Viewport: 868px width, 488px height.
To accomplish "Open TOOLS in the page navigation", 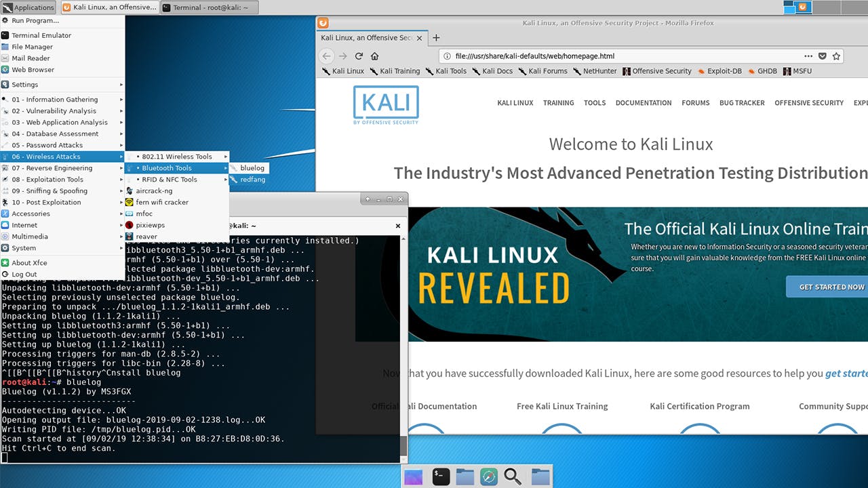I will (x=595, y=103).
